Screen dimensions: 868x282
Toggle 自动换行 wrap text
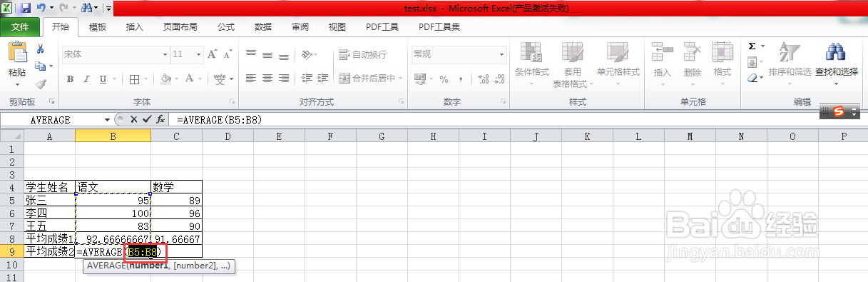(363, 54)
